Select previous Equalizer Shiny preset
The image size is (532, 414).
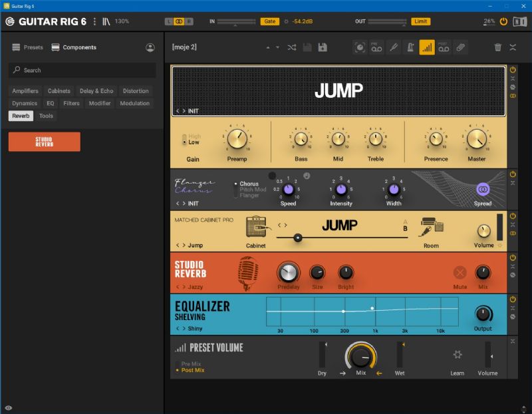[178, 329]
